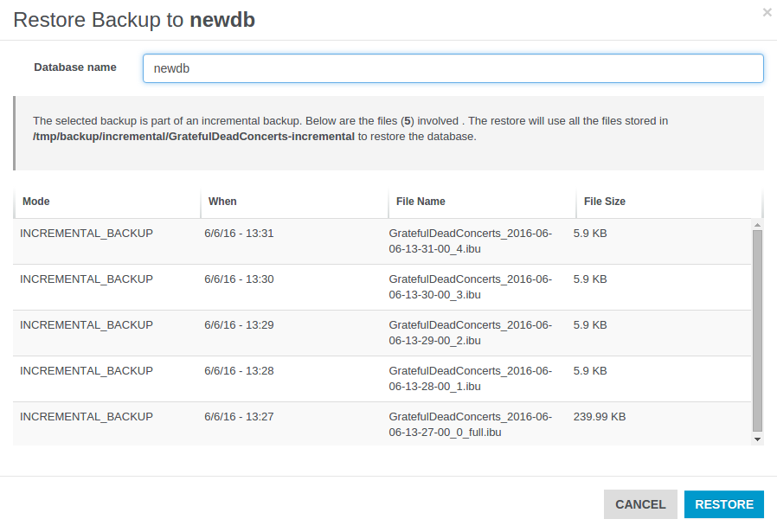Click the 239.99 KB file size cell
This screenshot has height=532, width=777.
point(599,417)
